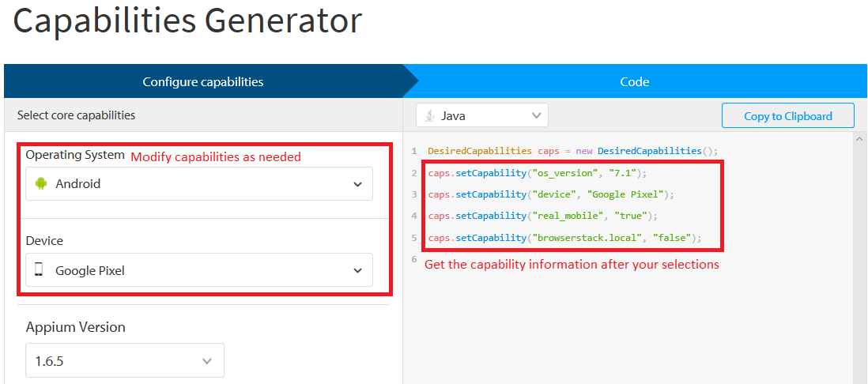868x384 pixels.
Task: Click line number 6 in code editor
Action: pyautogui.click(x=414, y=259)
